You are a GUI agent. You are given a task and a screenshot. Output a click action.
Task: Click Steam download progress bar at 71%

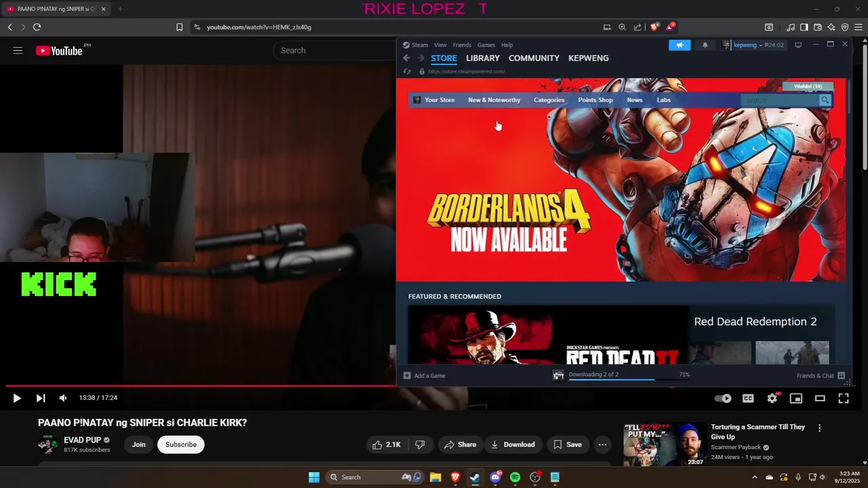(629, 380)
